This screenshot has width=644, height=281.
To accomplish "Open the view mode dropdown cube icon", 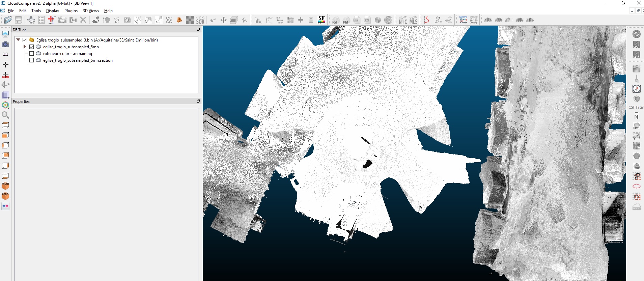I will 5,95.
